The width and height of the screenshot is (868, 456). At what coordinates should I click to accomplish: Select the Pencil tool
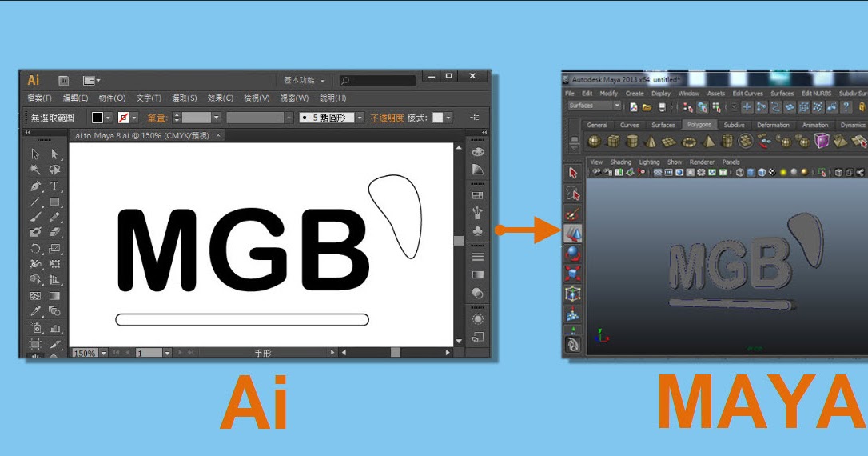pos(54,217)
